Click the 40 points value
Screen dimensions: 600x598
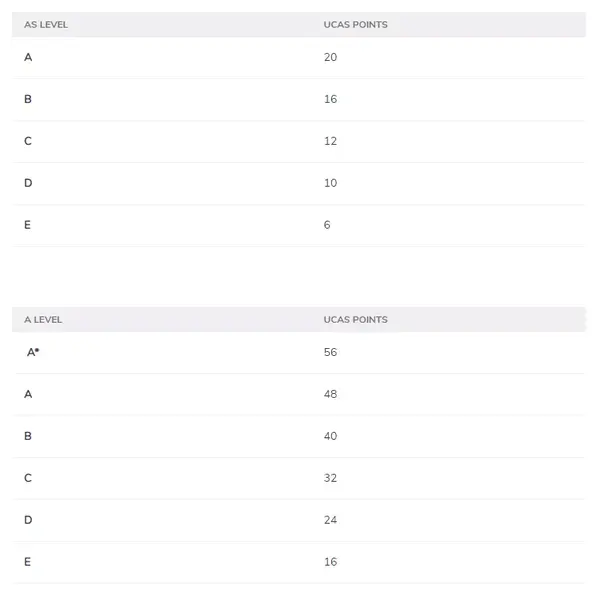coord(330,436)
